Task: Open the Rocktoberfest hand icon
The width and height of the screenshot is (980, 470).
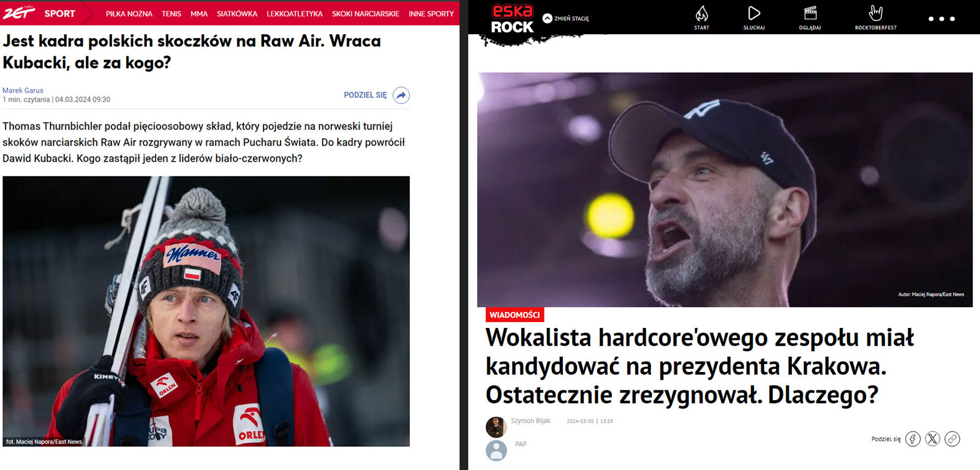Action: pos(876,13)
